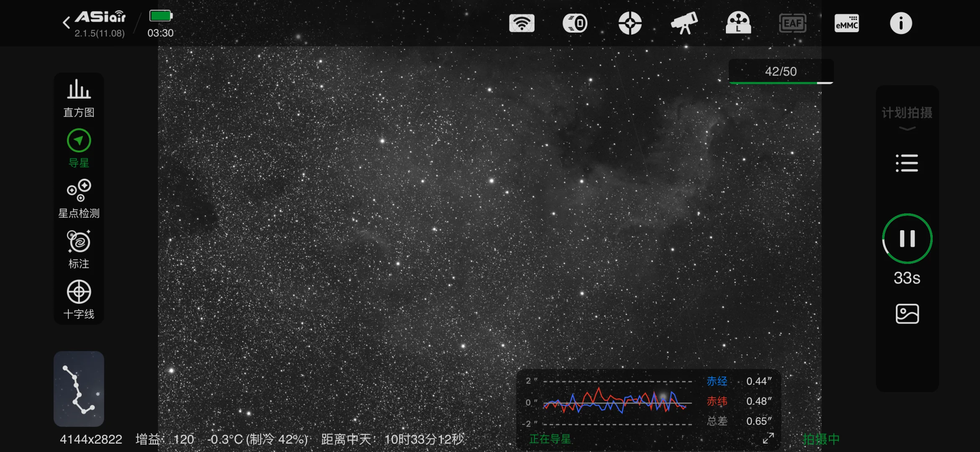Toggle guiding (导星) panel
980x452 pixels.
[x=79, y=148]
